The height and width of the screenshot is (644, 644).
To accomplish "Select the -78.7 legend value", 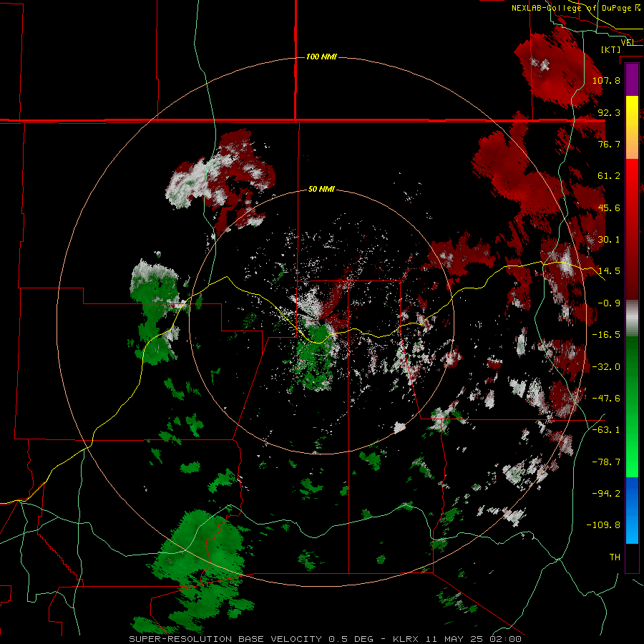I will point(606,462).
